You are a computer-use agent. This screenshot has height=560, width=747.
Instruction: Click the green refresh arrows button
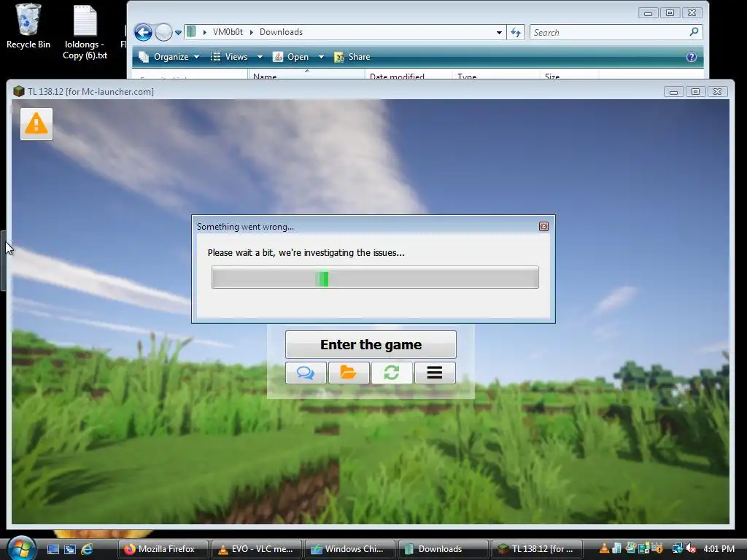coord(392,373)
